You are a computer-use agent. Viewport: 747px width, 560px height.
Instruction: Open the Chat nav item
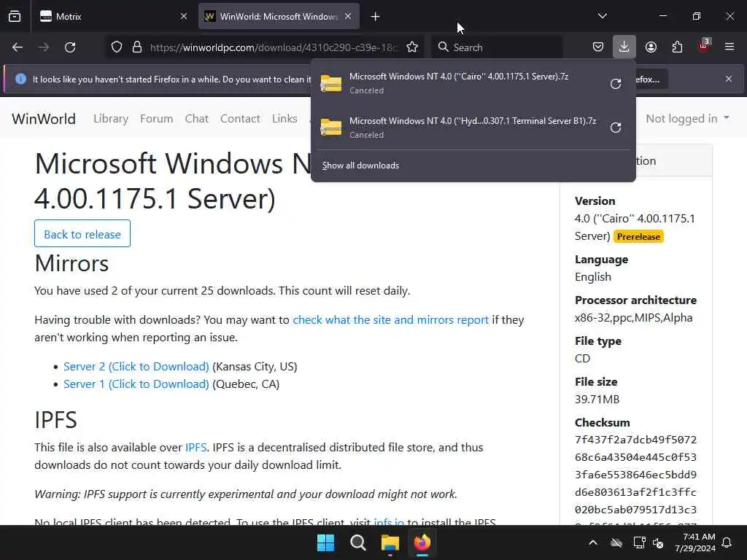[197, 119]
